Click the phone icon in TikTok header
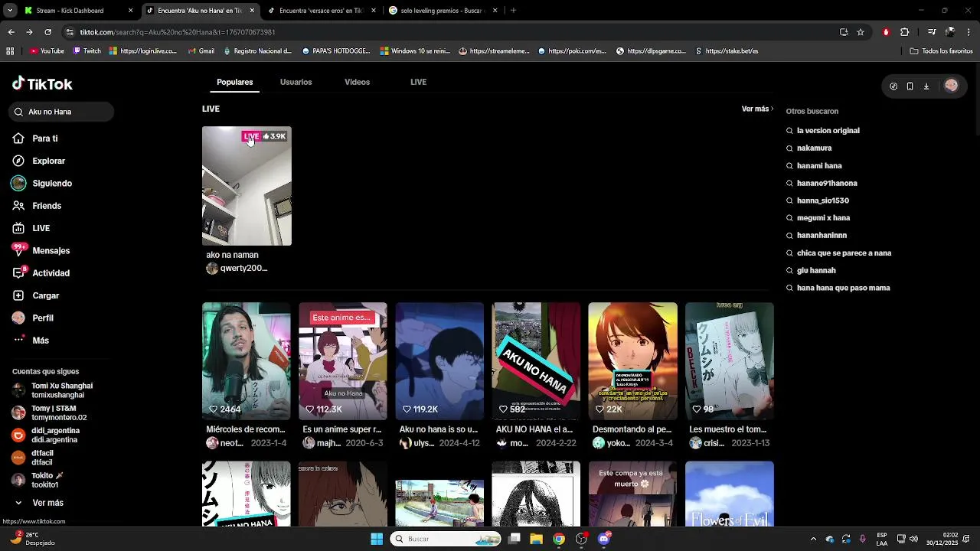 910,86
